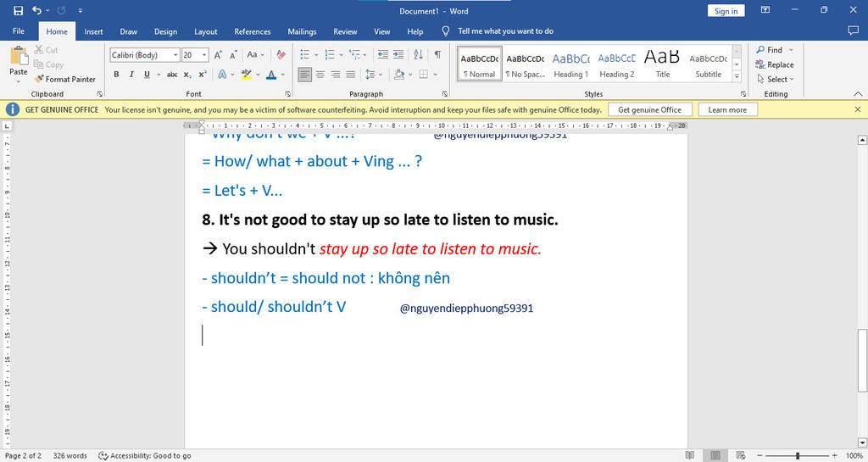This screenshot has width=868, height=462.
Task: Click the Get genuine Office button
Action: (649, 109)
